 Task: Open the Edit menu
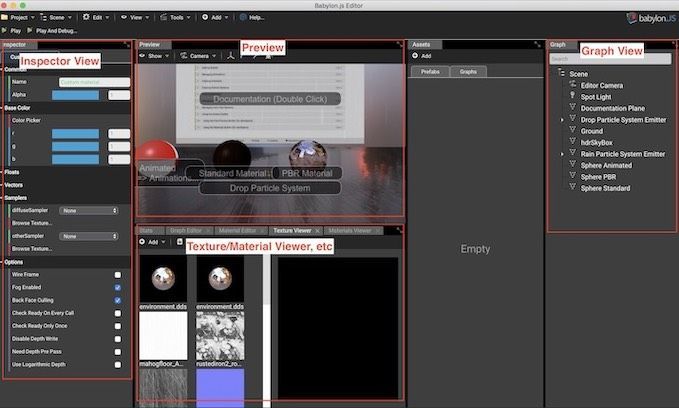tap(96, 17)
